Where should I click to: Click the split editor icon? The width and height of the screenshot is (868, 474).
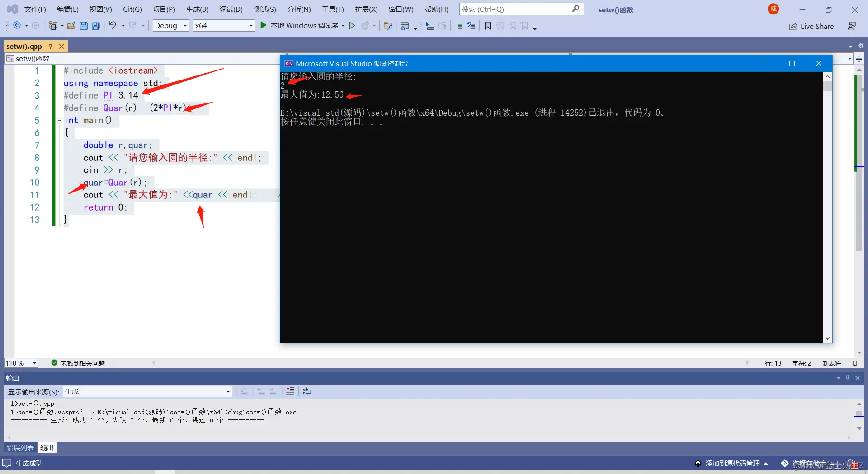[x=859, y=59]
